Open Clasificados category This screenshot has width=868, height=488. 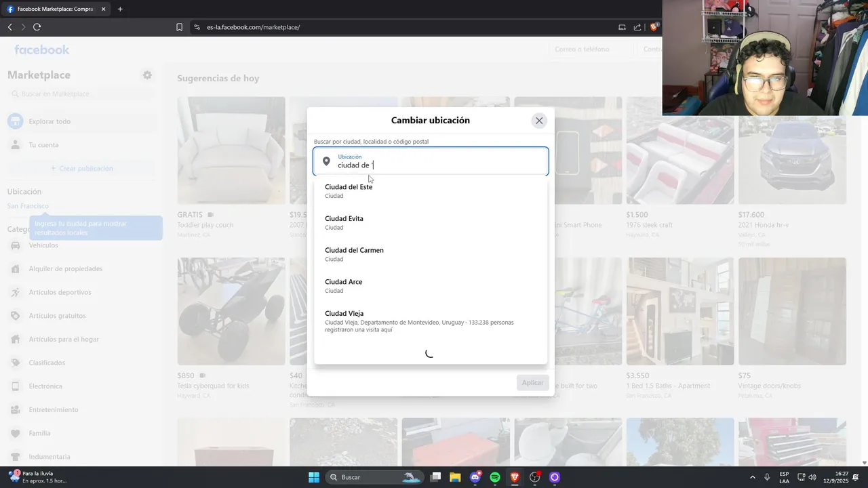81,363
